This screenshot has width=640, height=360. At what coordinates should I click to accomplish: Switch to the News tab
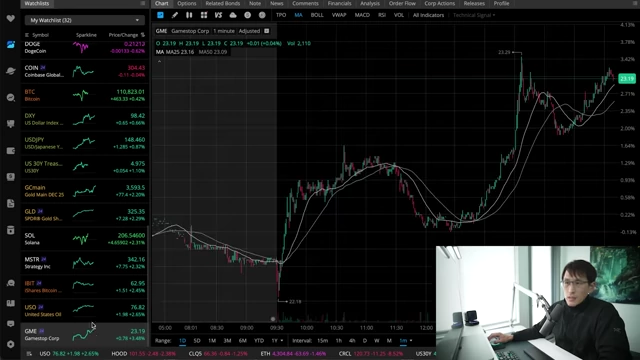(276, 3)
